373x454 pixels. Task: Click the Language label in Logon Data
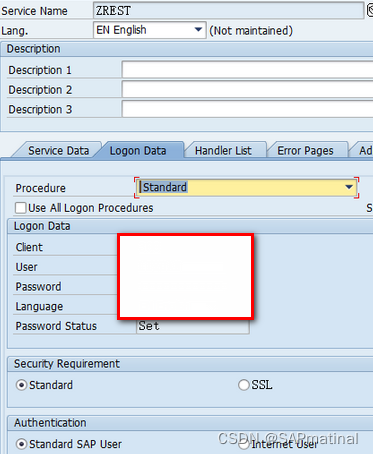(x=39, y=306)
